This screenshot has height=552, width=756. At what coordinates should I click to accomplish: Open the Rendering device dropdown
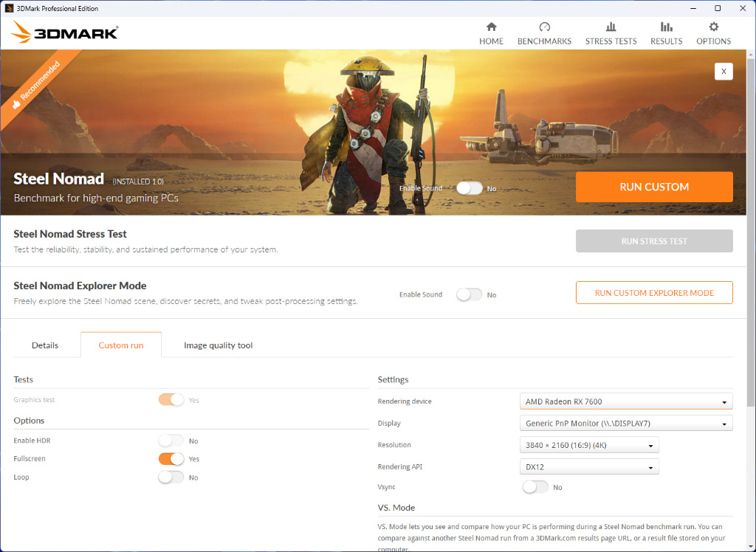tap(626, 401)
